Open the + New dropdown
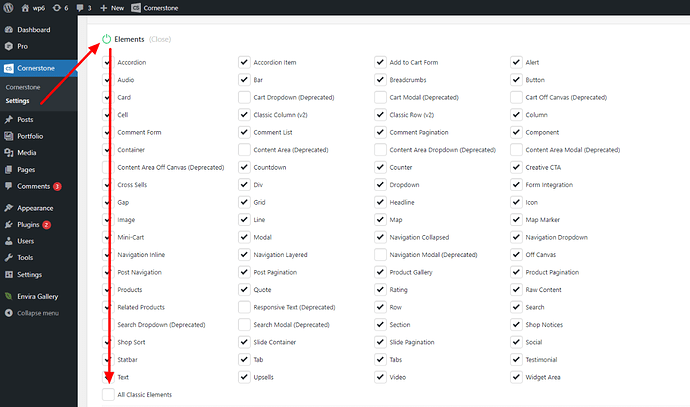Image resolution: width=690 pixels, height=407 pixels. click(x=111, y=8)
